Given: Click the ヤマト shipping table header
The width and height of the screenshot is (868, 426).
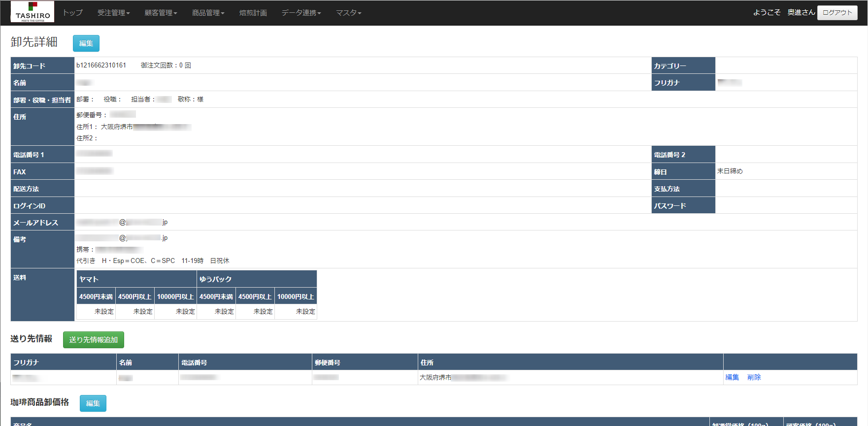Looking at the screenshot, I should click(136, 279).
